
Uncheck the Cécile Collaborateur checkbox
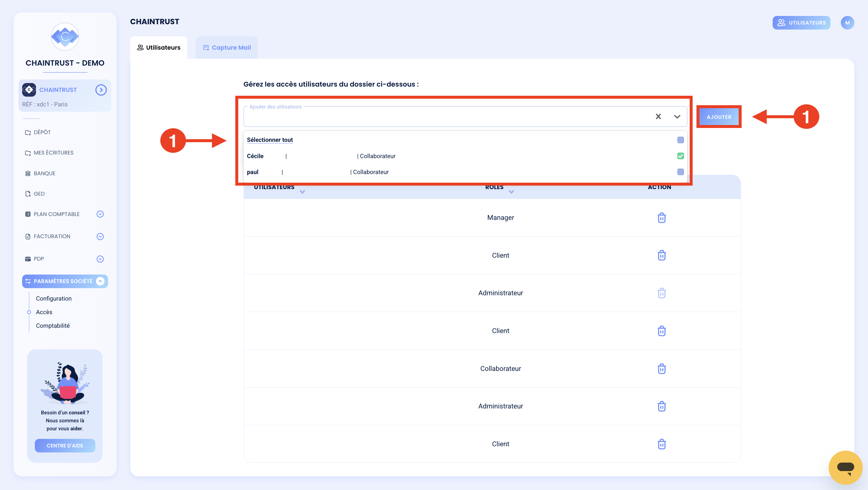pyautogui.click(x=680, y=156)
